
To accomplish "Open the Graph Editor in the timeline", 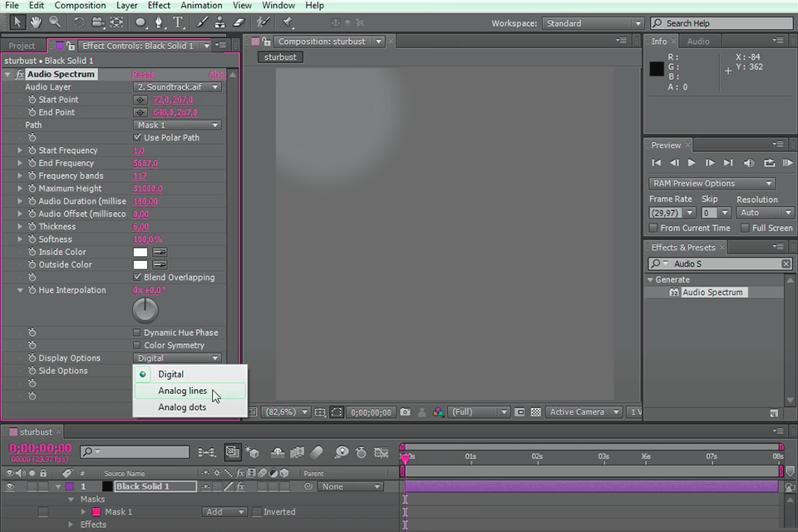I will (382, 453).
